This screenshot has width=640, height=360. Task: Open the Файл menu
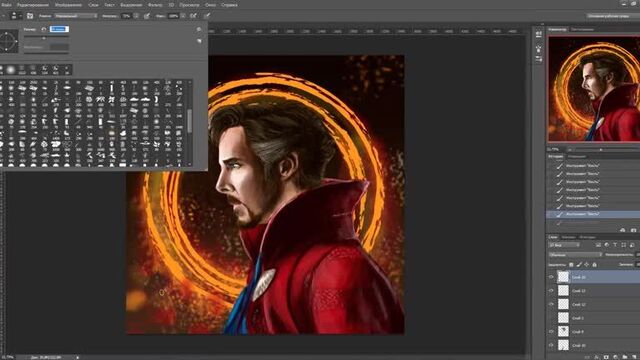pos(6,5)
